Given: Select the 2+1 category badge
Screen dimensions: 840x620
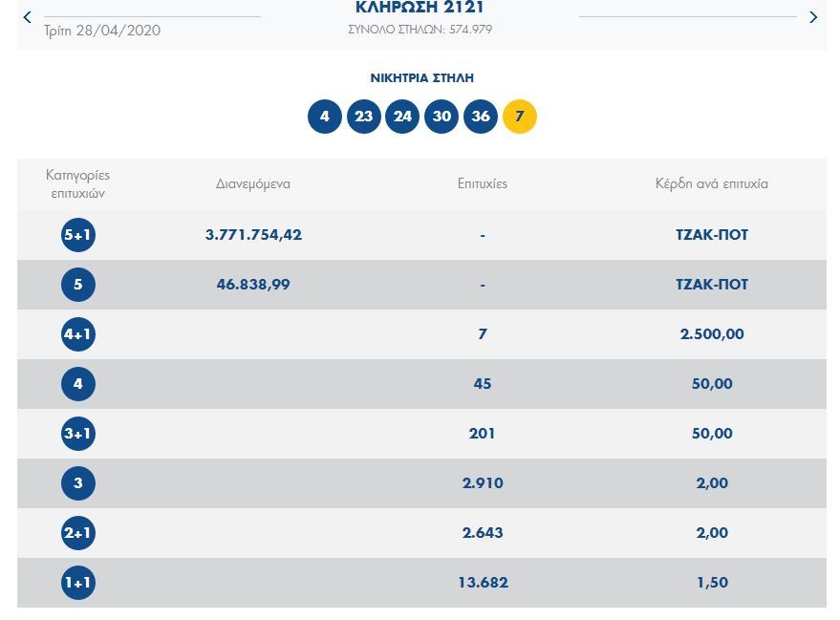Looking at the screenshot, I should coord(78,533).
